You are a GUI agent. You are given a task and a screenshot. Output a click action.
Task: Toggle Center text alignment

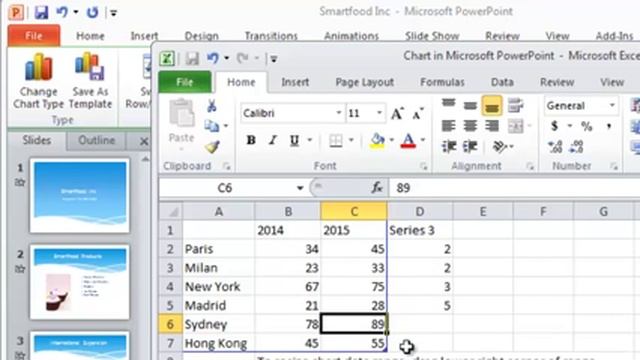pos(470,126)
